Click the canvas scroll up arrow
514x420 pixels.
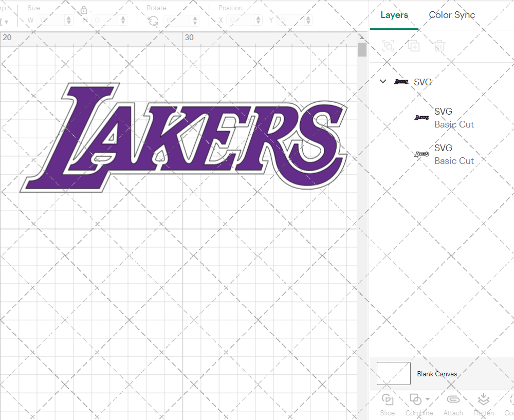tap(361, 36)
